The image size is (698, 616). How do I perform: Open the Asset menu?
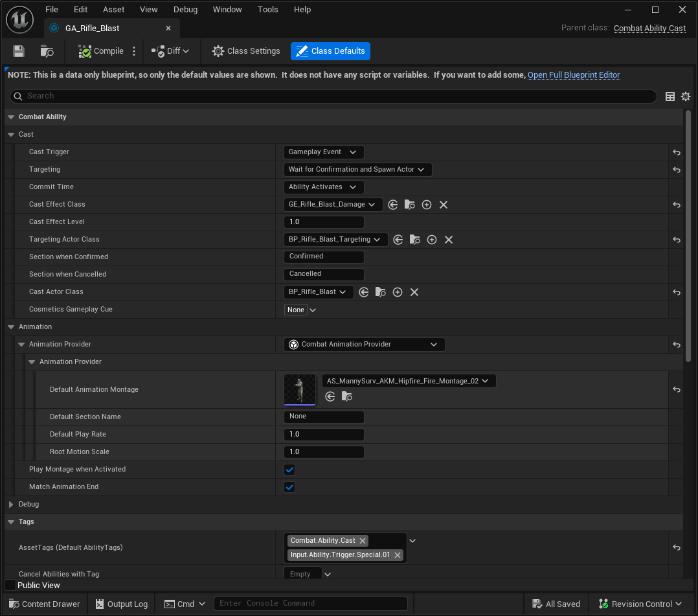114,10
